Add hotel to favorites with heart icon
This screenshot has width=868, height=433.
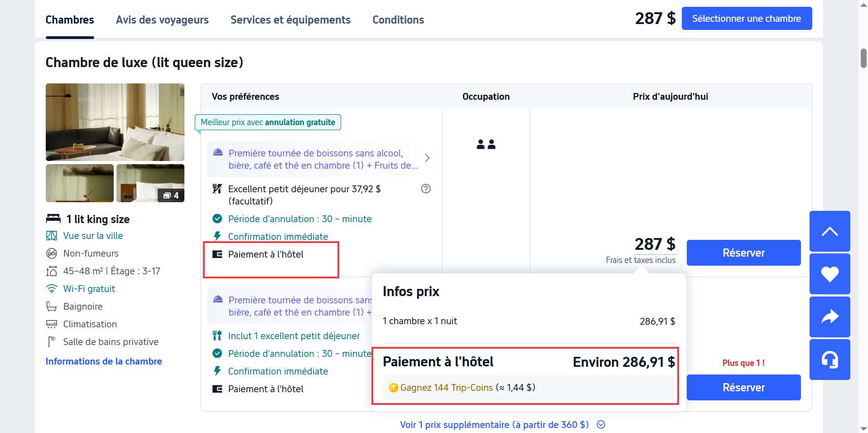pos(829,274)
